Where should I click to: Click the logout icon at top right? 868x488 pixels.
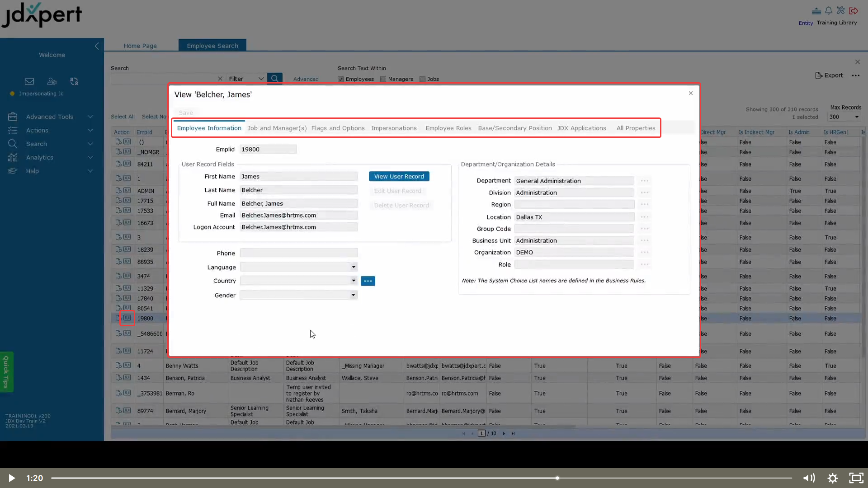point(854,10)
